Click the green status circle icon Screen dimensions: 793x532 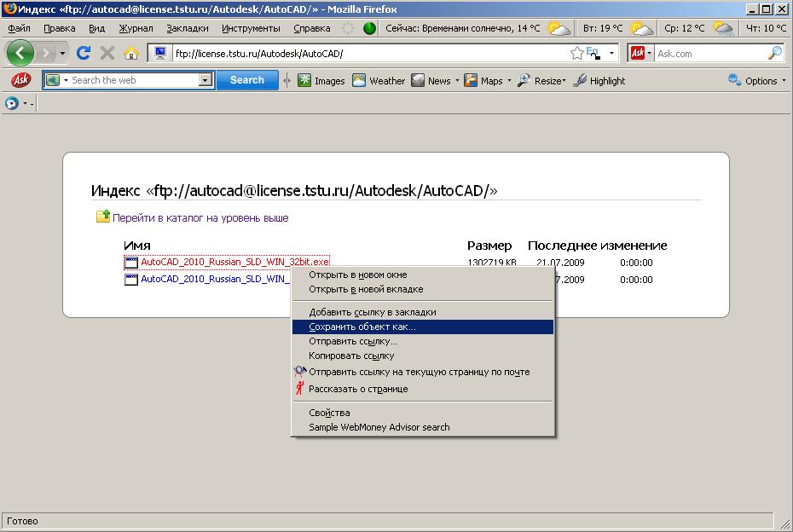tap(370, 28)
